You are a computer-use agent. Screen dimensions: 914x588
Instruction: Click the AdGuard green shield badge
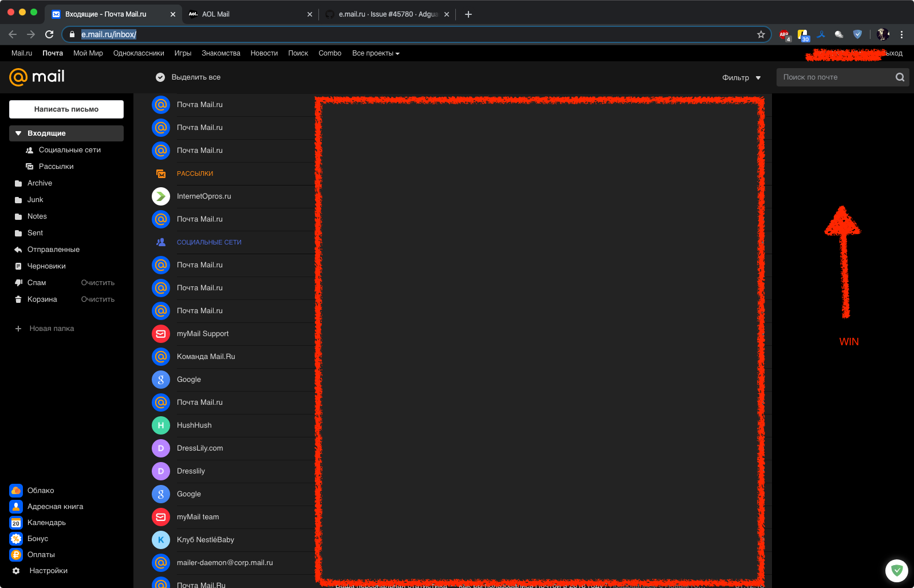click(x=897, y=570)
